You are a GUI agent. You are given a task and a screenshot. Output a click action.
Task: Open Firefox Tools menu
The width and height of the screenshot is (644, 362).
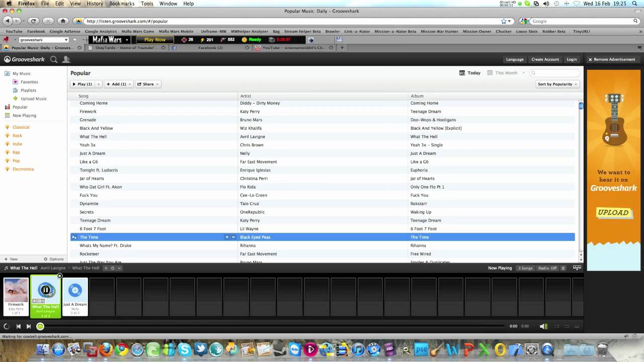pyautogui.click(x=147, y=4)
